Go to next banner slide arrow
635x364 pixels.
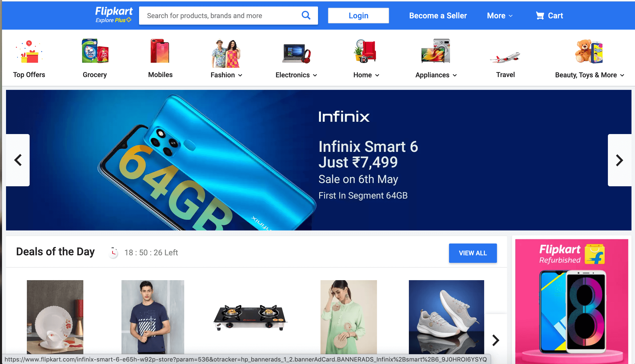(x=619, y=160)
